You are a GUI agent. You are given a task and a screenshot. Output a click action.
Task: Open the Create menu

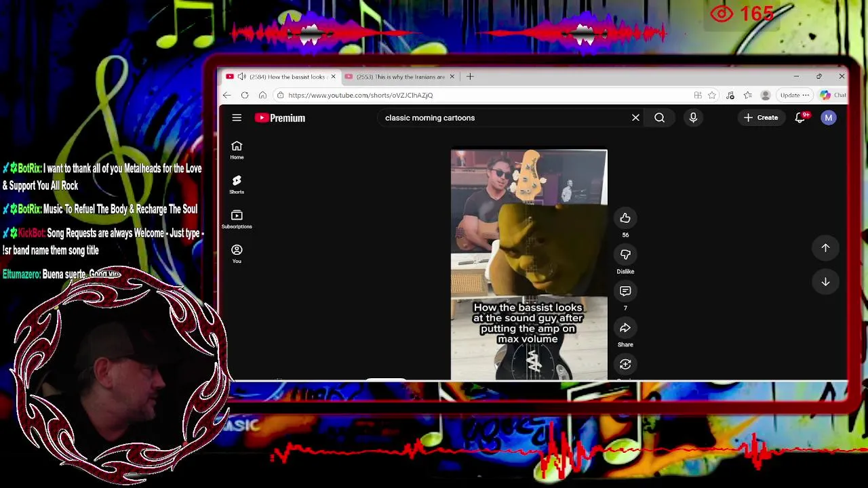[x=761, y=118]
